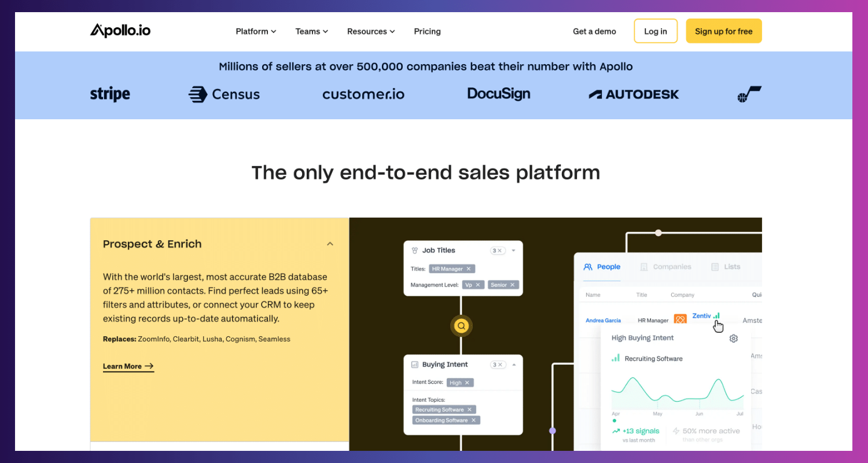The width and height of the screenshot is (868, 463).
Task: Remove the High intent score tag
Action: tap(468, 383)
